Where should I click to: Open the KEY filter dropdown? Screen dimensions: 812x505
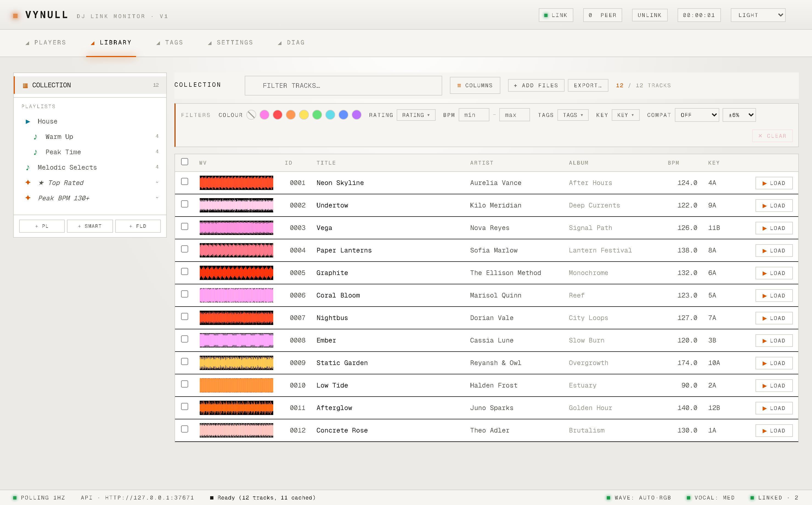coord(625,115)
